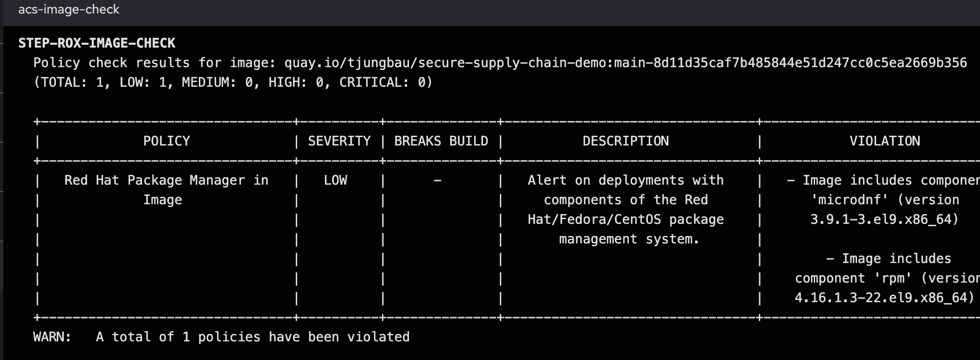Click 'management system.' description line

(629, 239)
